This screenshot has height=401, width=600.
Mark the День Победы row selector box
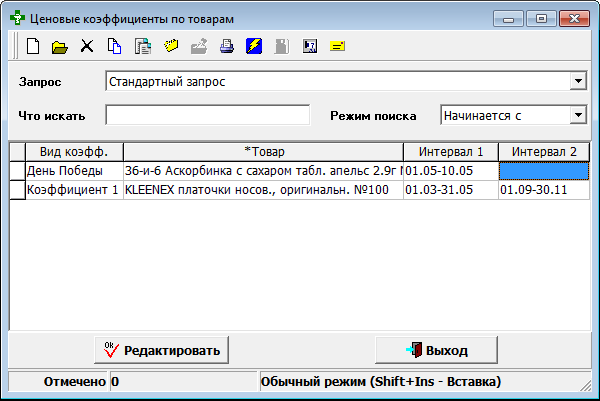point(17,171)
